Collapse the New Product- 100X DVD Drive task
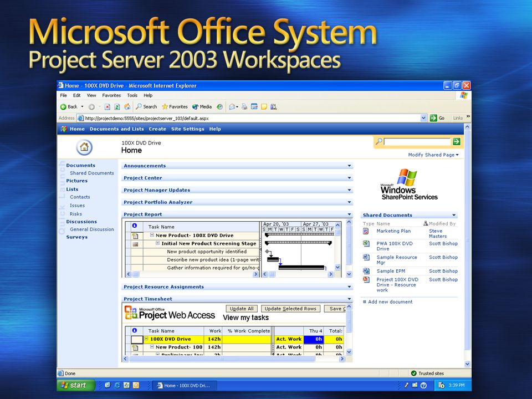This screenshot has width=532, height=399. click(x=152, y=235)
